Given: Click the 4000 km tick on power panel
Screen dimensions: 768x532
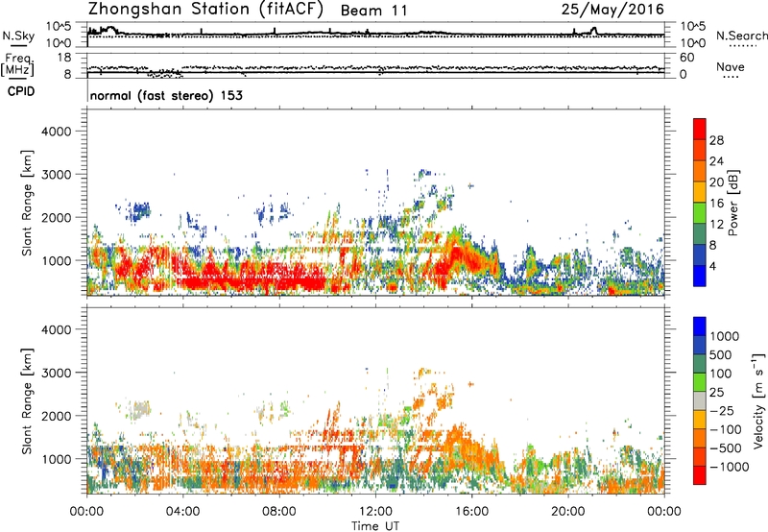Looking at the screenshot, I should click(x=57, y=132).
